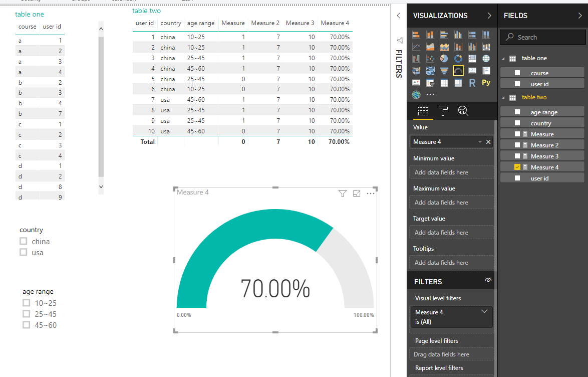Select the highlighted Gauge visual
The image size is (588, 377).
pyautogui.click(x=458, y=71)
